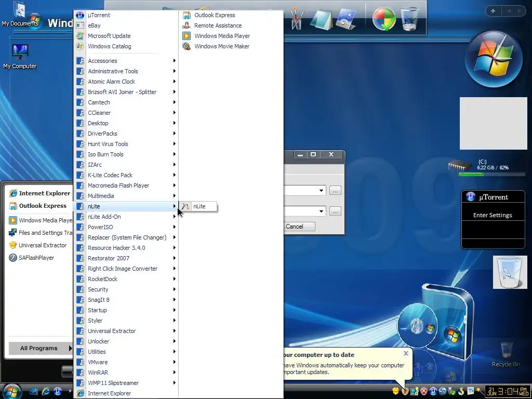The height and width of the screenshot is (399, 532).
Task: Expand the SnagIt 8 folder
Action: click(126, 300)
